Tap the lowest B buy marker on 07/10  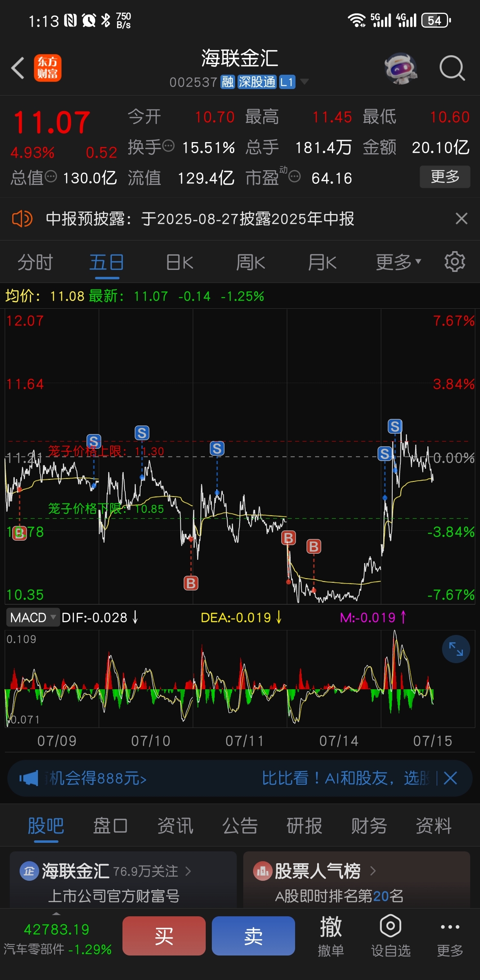click(191, 583)
